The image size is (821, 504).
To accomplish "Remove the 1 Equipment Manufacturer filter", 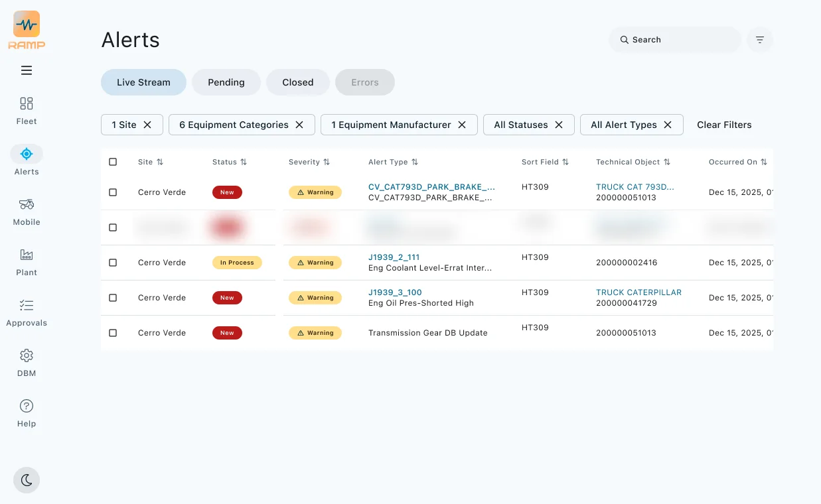I will tap(462, 125).
